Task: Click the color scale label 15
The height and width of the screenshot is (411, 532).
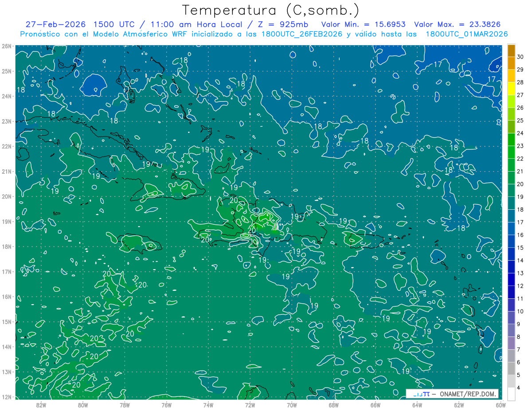Action: 520,247
